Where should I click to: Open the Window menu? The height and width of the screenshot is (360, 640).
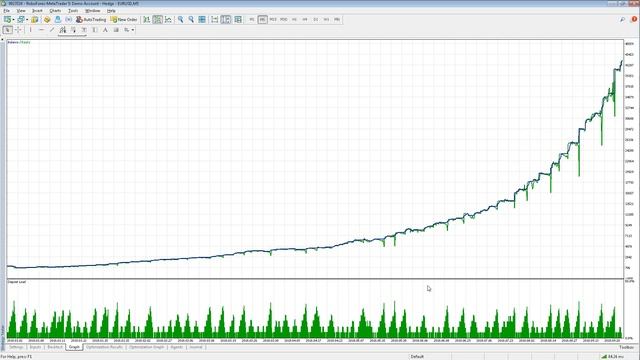[93, 11]
